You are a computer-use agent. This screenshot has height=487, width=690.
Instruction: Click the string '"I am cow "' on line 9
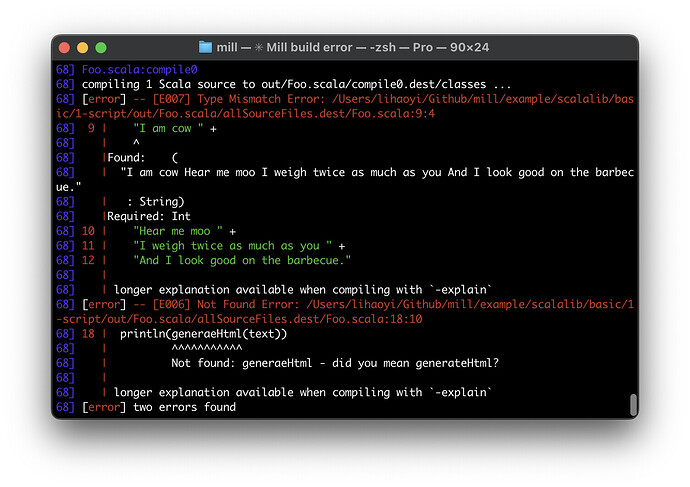pyautogui.click(x=169, y=128)
